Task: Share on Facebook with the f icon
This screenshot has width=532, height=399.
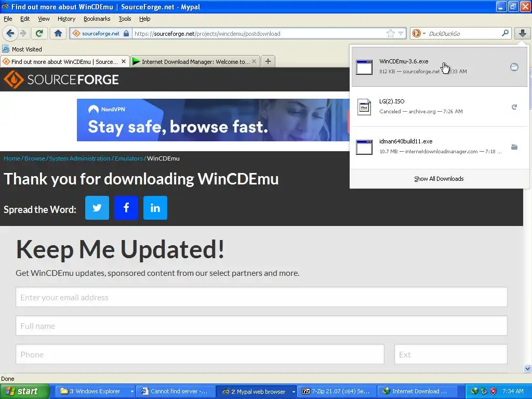Action: (126, 208)
